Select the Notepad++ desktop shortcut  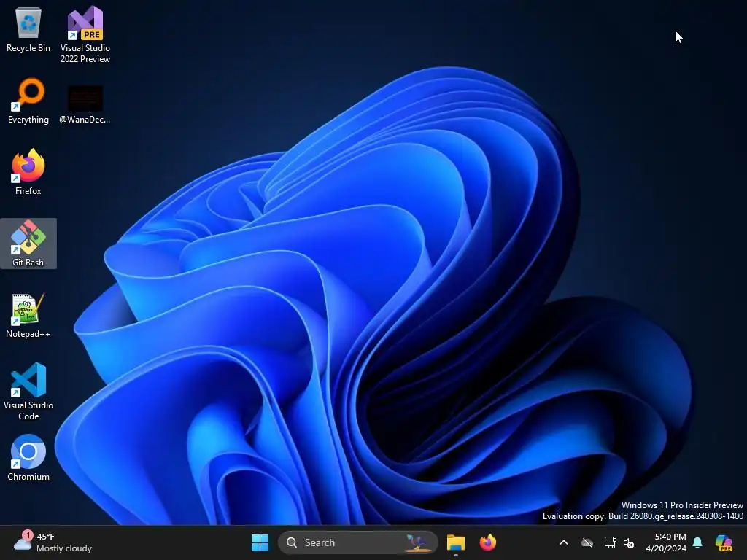tap(28, 315)
